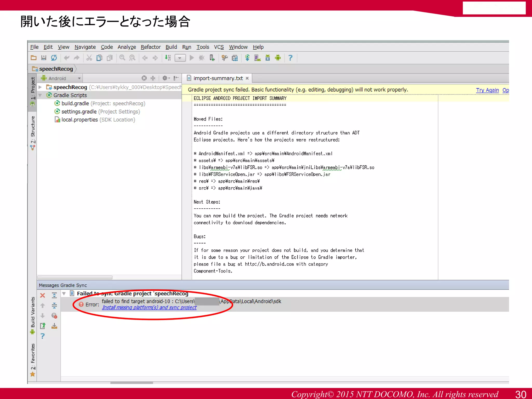Click the Redo arrow icon
The height and width of the screenshot is (399, 532).
coord(76,58)
